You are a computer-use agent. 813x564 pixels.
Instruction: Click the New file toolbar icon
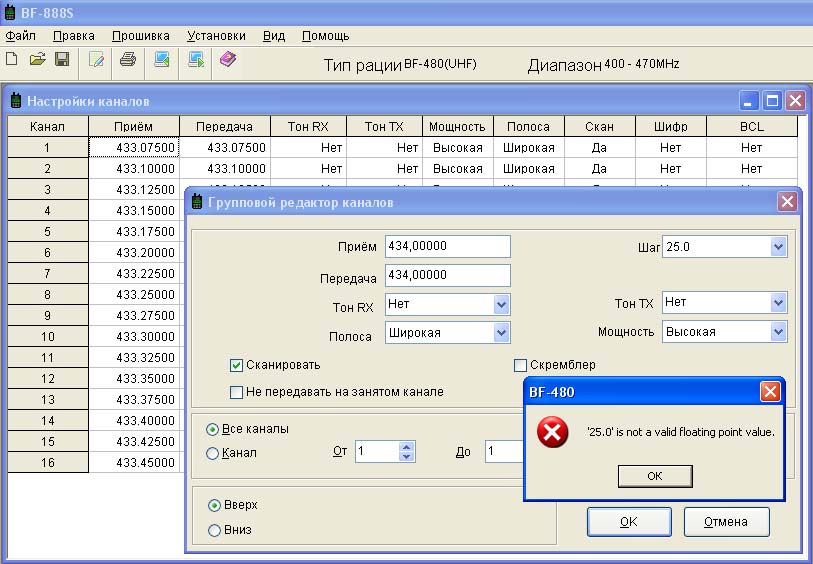pos(11,59)
